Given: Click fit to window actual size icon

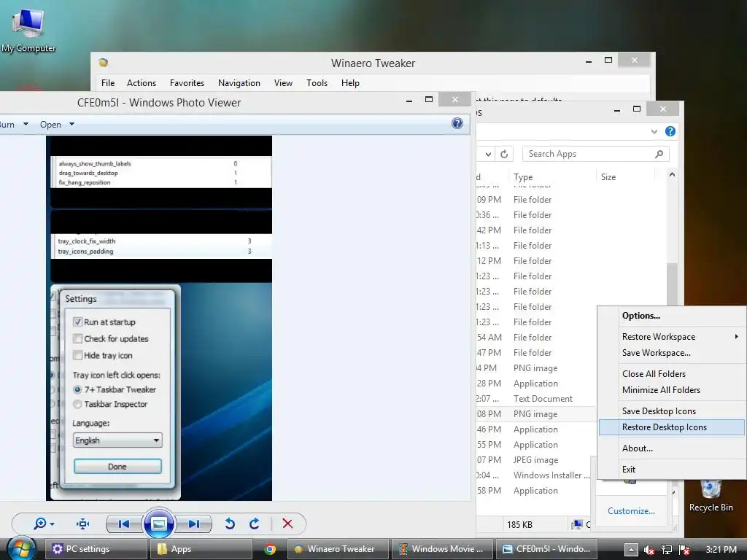Looking at the screenshot, I should coord(83,524).
